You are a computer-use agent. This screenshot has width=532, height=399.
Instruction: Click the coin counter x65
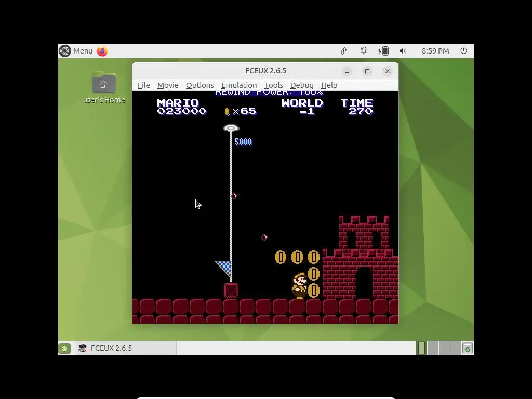coord(241,111)
